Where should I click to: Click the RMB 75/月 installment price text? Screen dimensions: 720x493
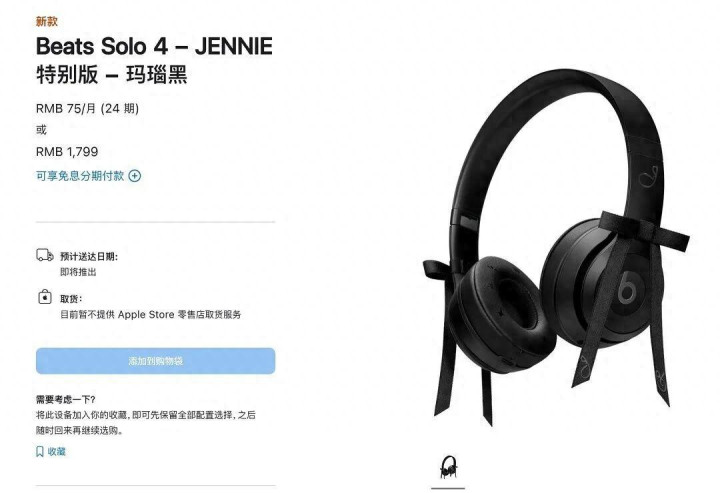point(87,109)
